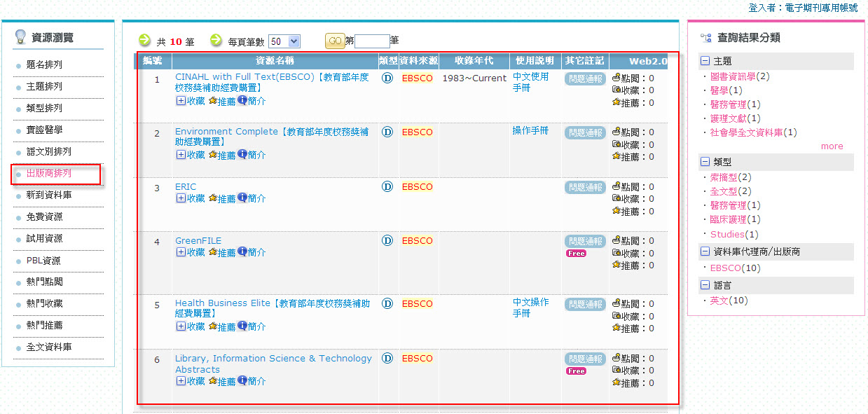Select 出版商排列 in the sidebar
The image size is (868, 414).
pos(49,173)
